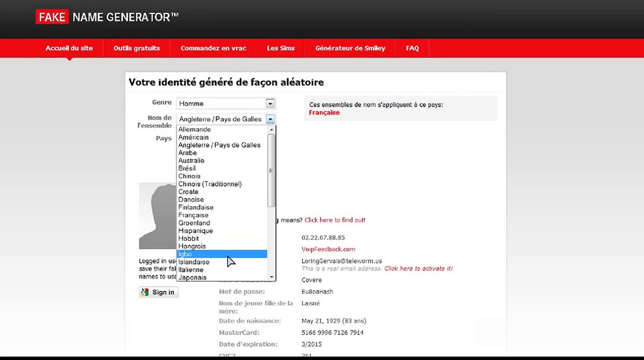This screenshot has width=644, height=360.
Task: Click the grey profile avatar thumbnail
Action: [x=157, y=216]
